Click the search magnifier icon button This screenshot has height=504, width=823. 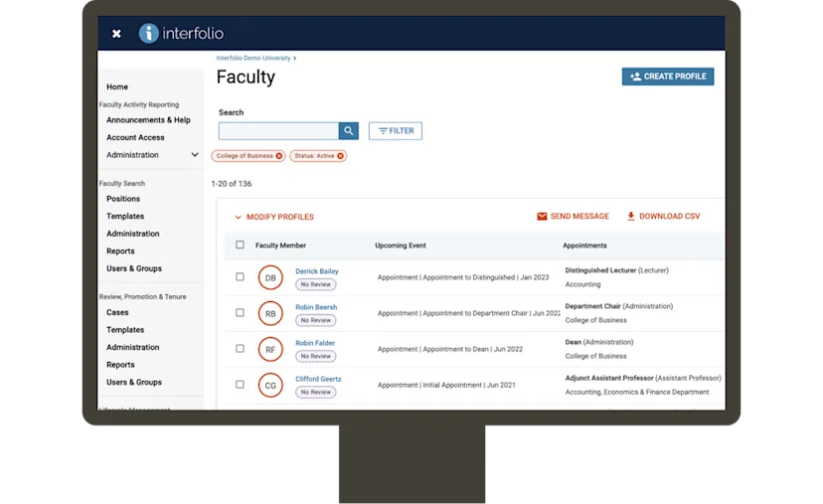tap(349, 131)
